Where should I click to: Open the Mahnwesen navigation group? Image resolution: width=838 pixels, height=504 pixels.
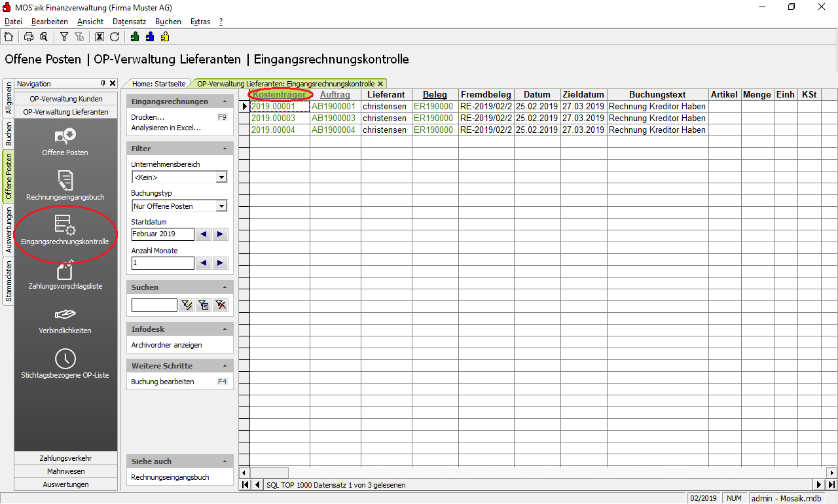(65, 471)
